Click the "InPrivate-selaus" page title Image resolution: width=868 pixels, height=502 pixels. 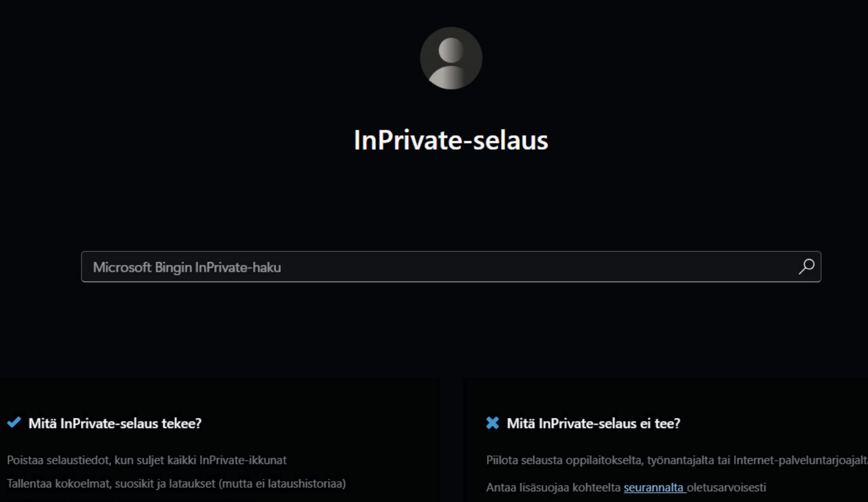(x=451, y=140)
